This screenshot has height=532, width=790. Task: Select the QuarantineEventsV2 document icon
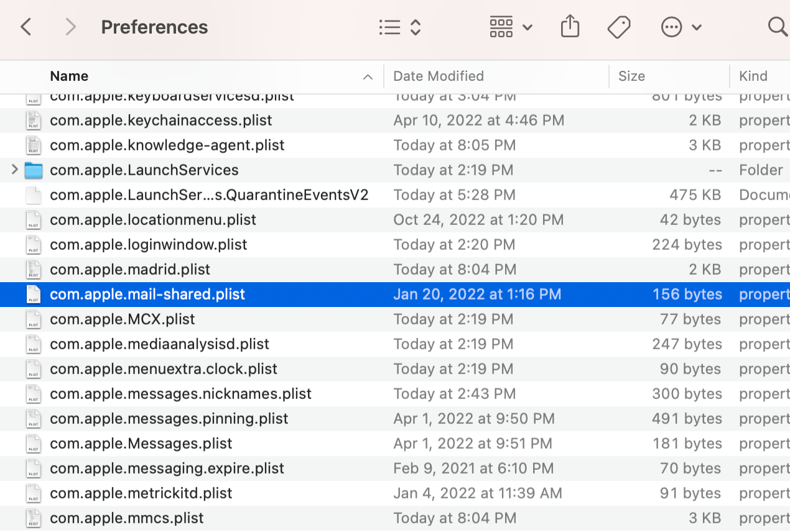[34, 195]
